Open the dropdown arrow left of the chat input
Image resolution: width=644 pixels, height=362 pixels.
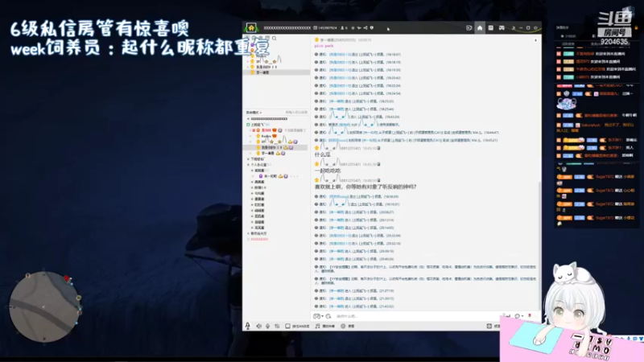[323, 316]
